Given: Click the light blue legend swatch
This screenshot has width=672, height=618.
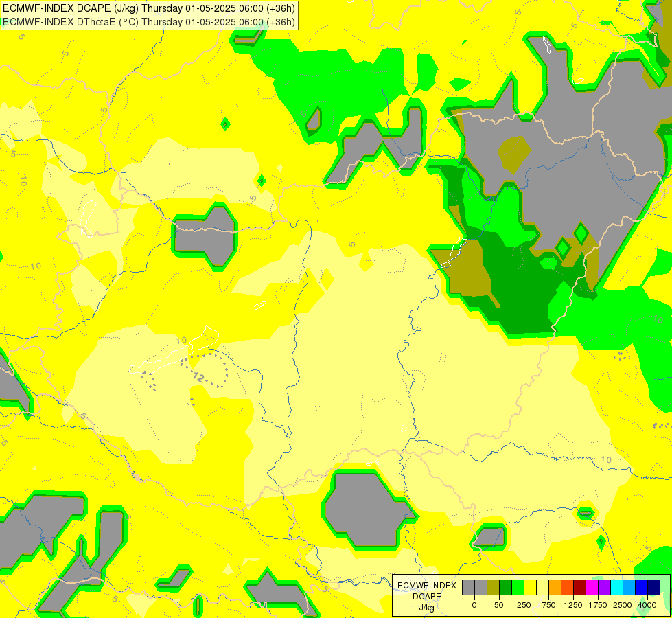Looking at the screenshot, I should coord(629,587).
